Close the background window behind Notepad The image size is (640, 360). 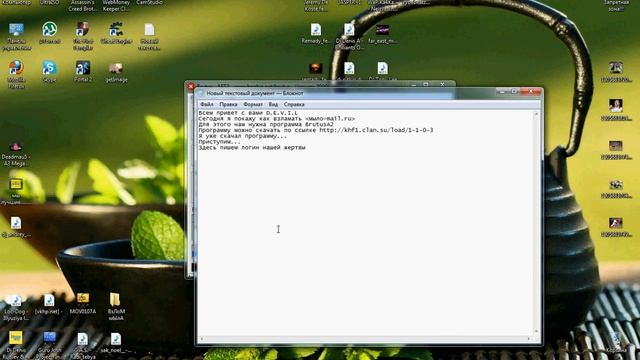coord(442,84)
